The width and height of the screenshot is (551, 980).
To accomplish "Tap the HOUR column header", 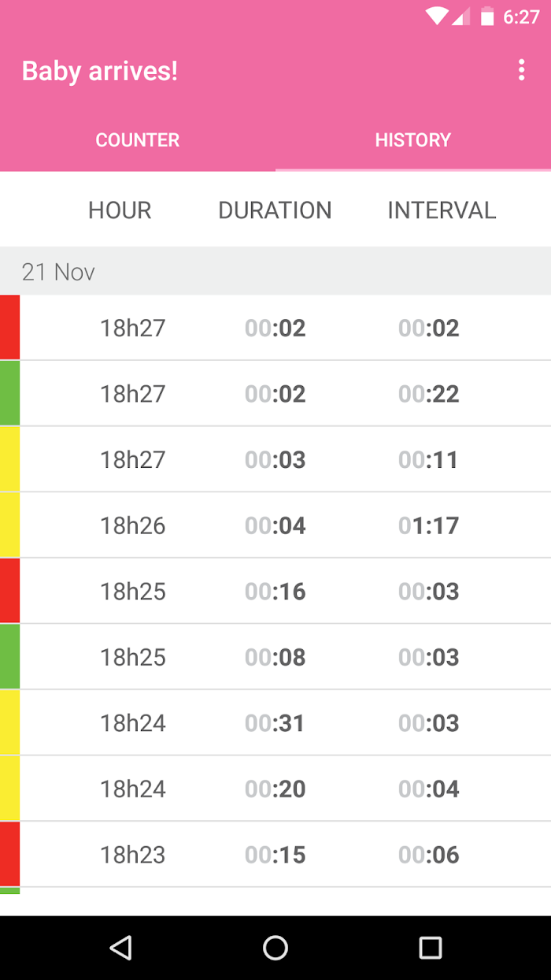I will (120, 210).
